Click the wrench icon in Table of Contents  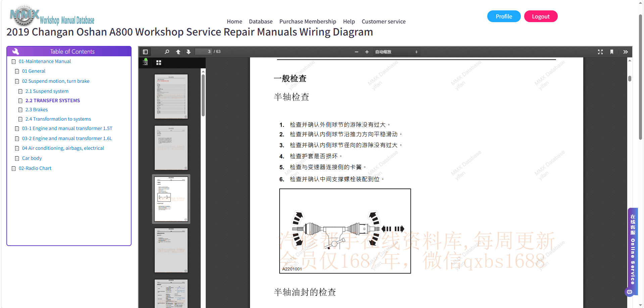pyautogui.click(x=15, y=51)
